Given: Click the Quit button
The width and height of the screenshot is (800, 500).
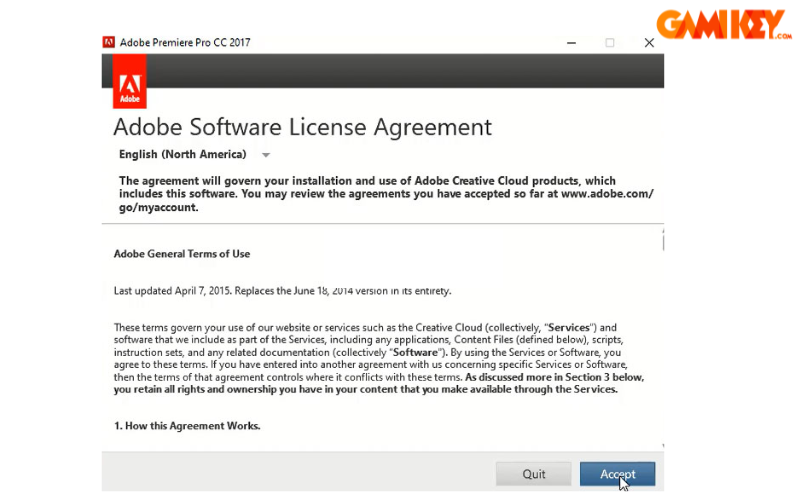Looking at the screenshot, I should click(534, 474).
